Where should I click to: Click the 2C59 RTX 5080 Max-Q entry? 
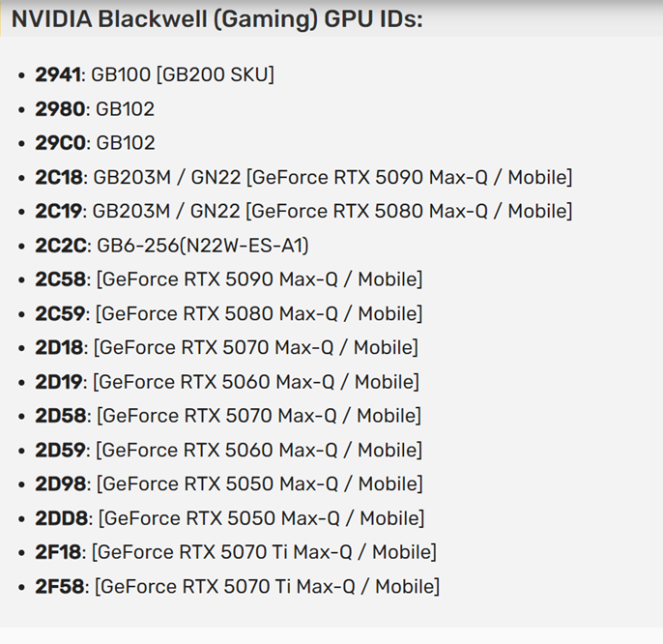pos(229,313)
